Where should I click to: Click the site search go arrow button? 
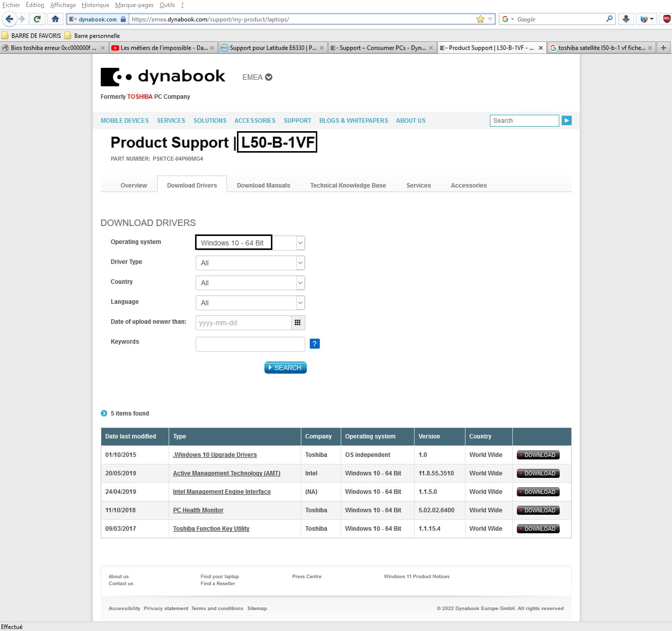point(567,120)
